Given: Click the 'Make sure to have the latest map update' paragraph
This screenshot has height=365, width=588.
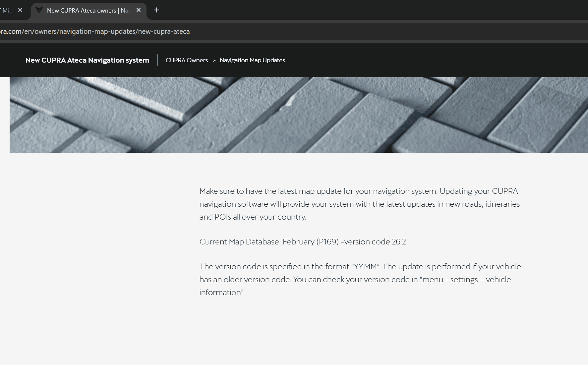Looking at the screenshot, I should [x=360, y=204].
